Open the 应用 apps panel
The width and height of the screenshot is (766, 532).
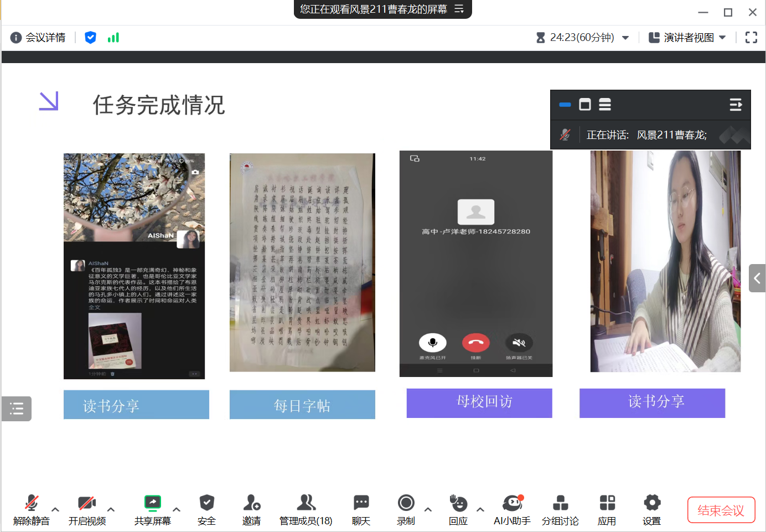point(607,509)
